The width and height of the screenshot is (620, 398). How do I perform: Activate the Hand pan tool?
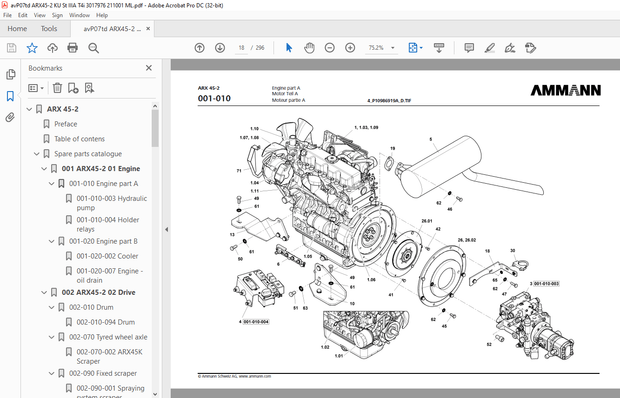(x=309, y=48)
